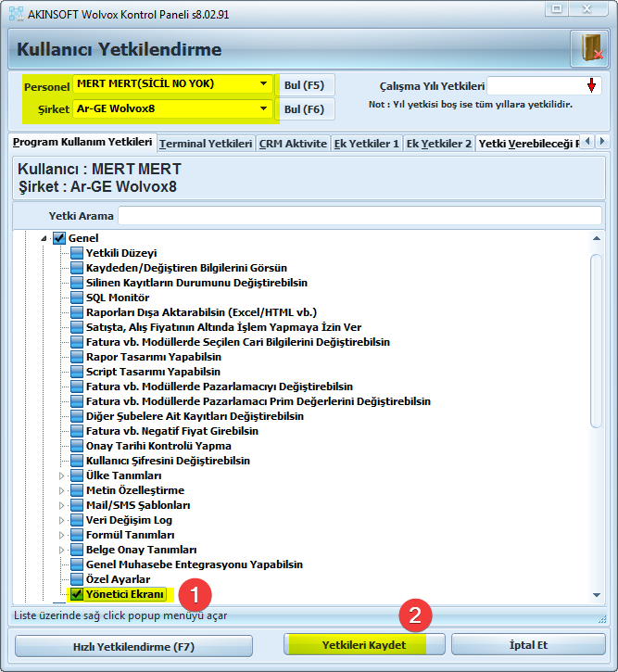Click the 'Özel Ayarlar' row label
Image resolution: width=618 pixels, height=672 pixels.
(119, 579)
